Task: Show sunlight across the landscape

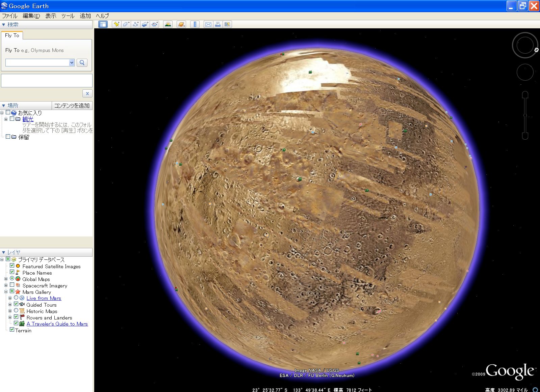Action: tap(168, 24)
